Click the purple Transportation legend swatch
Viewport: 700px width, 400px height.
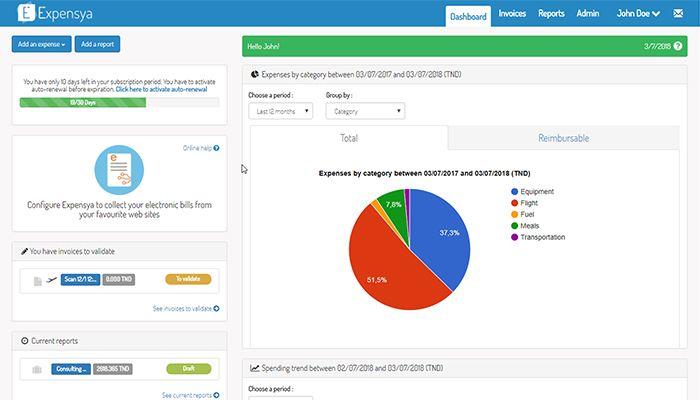pyautogui.click(x=514, y=237)
